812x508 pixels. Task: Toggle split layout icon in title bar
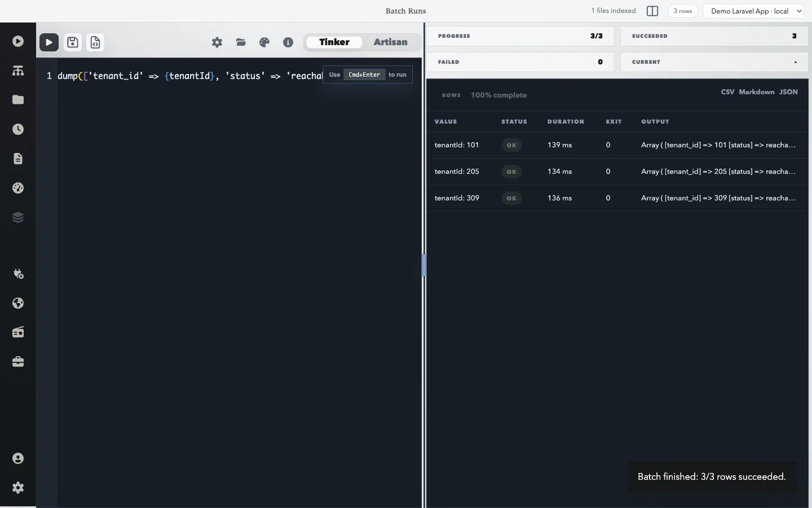pyautogui.click(x=652, y=11)
